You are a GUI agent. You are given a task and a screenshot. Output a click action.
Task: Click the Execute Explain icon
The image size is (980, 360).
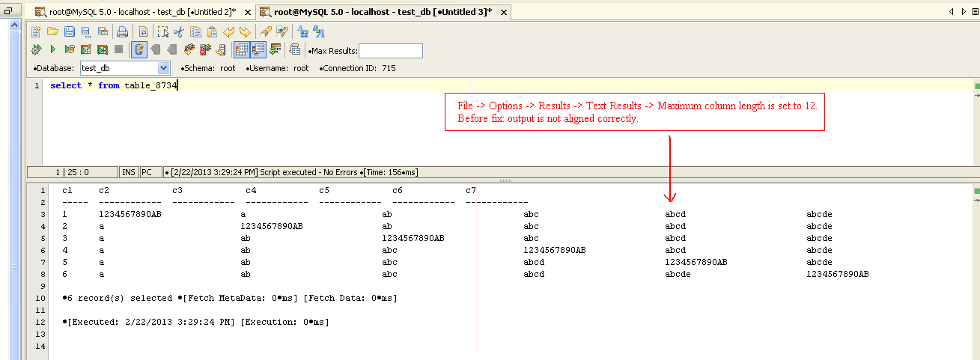point(69,49)
